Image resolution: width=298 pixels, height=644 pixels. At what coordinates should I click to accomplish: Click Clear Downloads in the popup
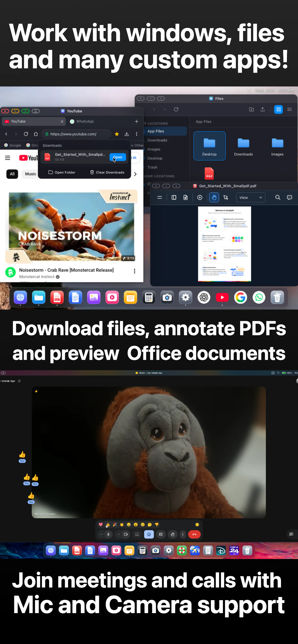pos(107,172)
